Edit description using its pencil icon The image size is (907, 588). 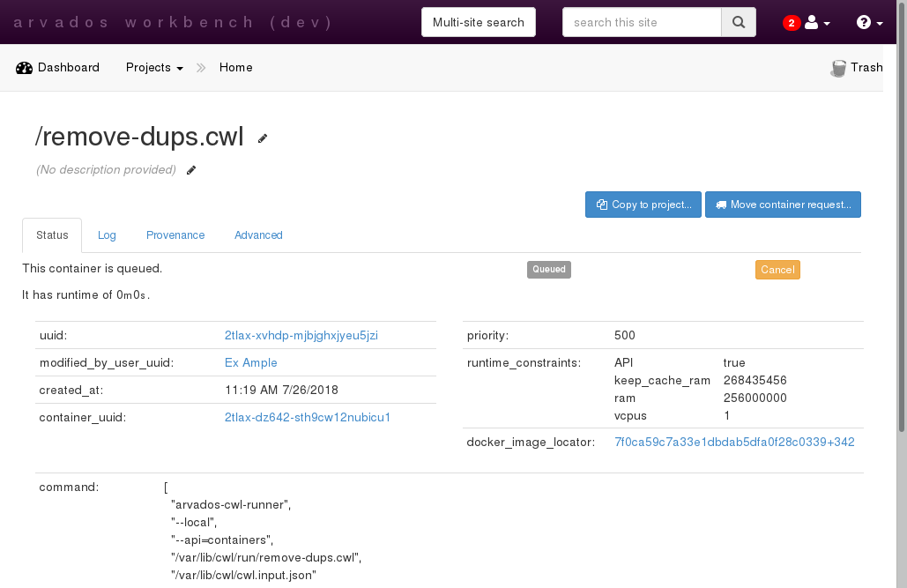(x=191, y=170)
